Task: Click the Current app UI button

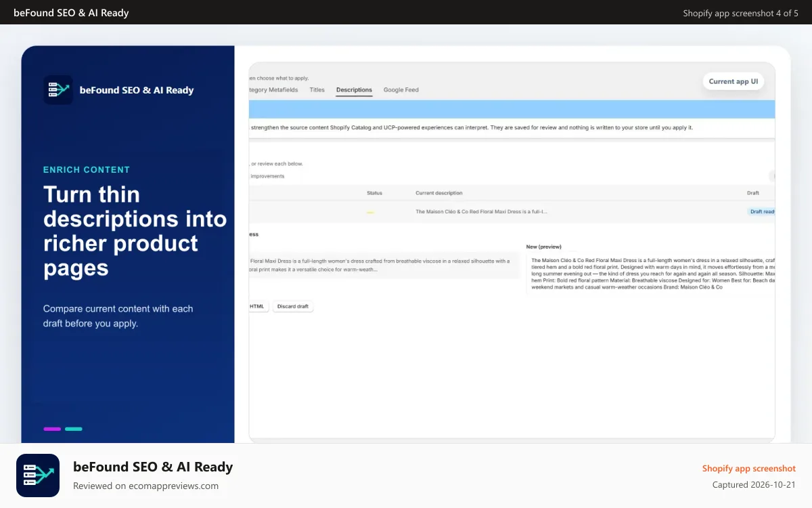Action: pos(734,81)
